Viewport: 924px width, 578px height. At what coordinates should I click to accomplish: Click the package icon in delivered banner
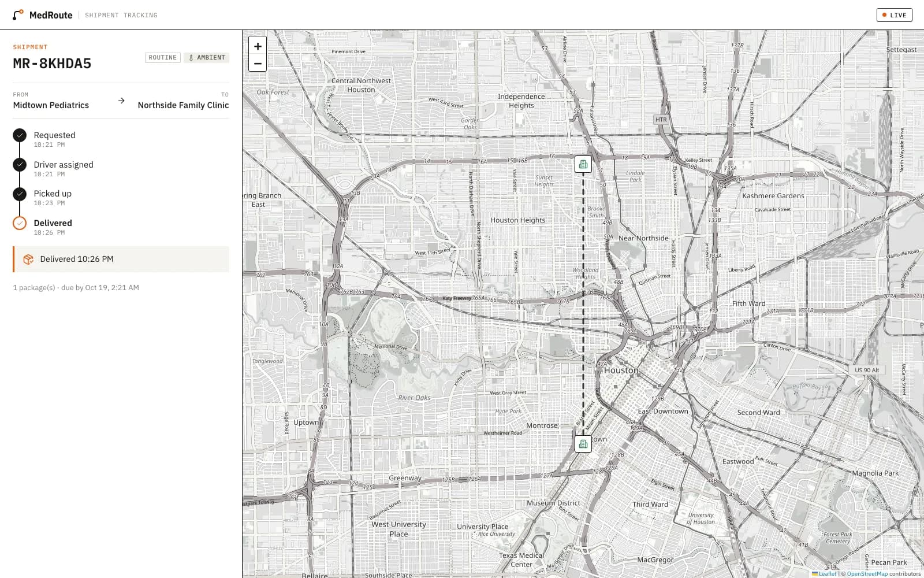tap(28, 260)
